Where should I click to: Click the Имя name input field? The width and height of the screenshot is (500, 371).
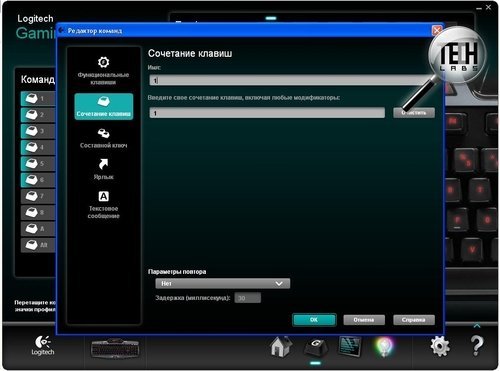click(289, 80)
